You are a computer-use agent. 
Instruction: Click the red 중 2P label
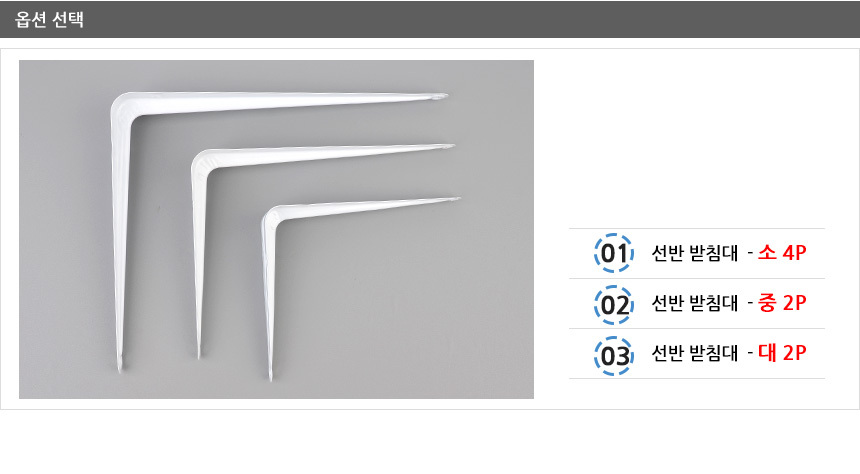click(782, 303)
